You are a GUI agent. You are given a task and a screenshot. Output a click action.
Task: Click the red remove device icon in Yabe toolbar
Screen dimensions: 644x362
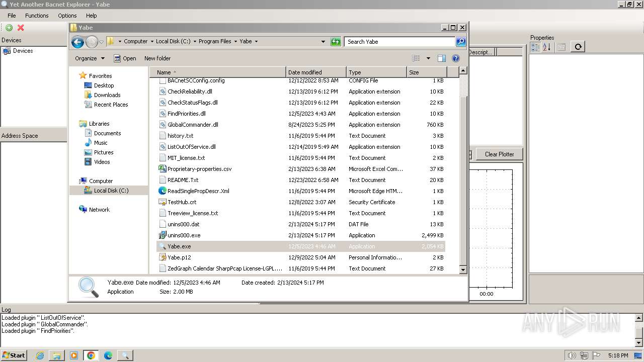(x=21, y=28)
